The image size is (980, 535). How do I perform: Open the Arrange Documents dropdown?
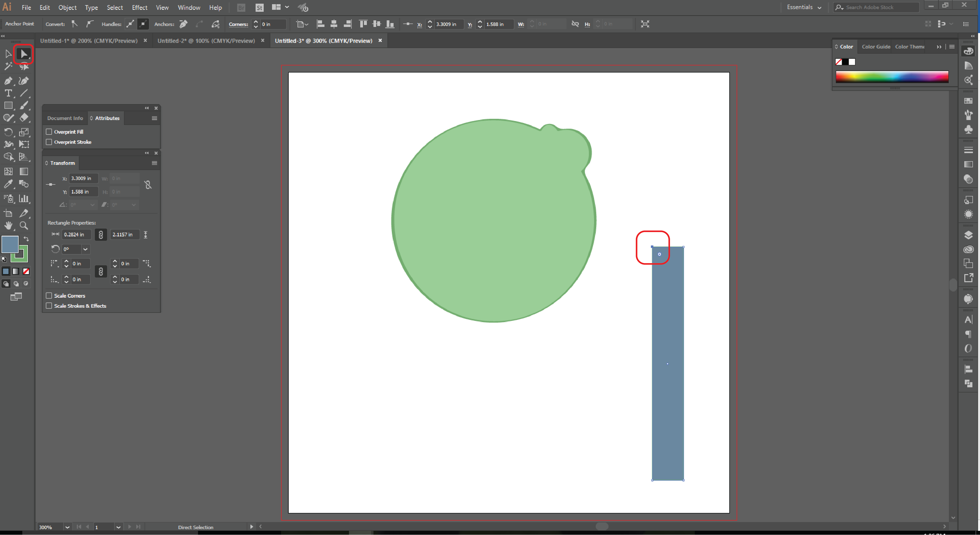280,7
